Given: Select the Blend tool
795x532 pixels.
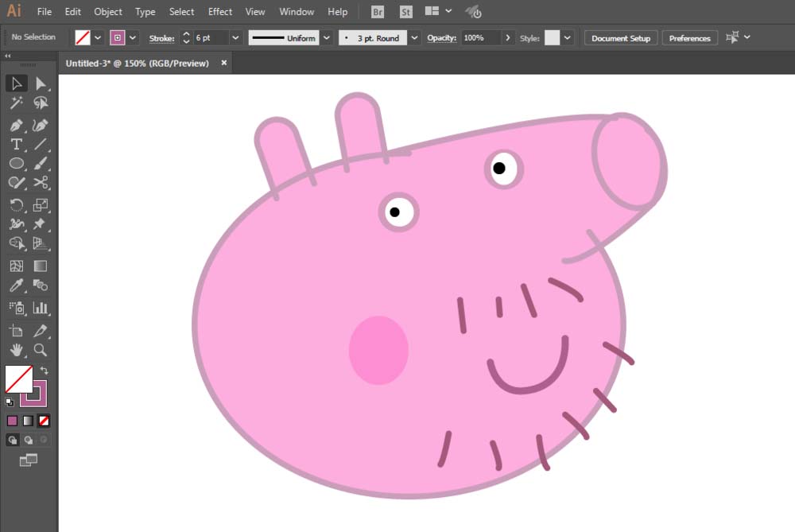Looking at the screenshot, I should click(x=41, y=285).
